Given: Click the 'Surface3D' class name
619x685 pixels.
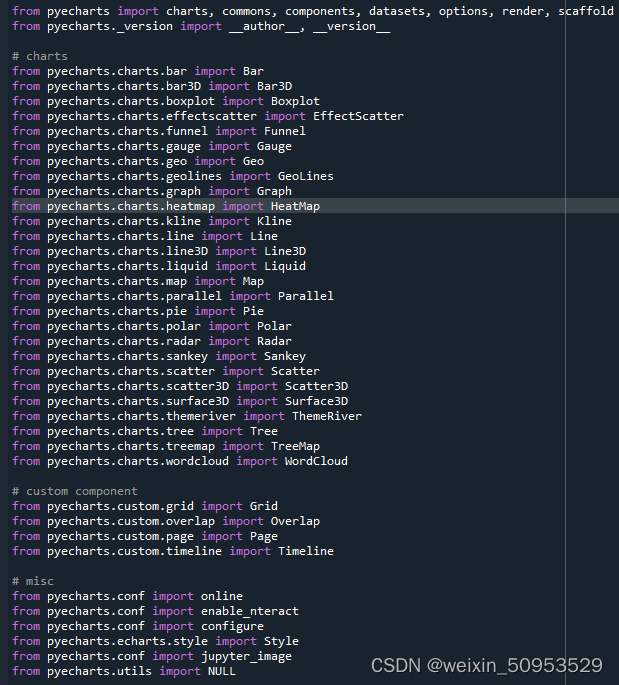Looking at the screenshot, I should pos(316,401).
